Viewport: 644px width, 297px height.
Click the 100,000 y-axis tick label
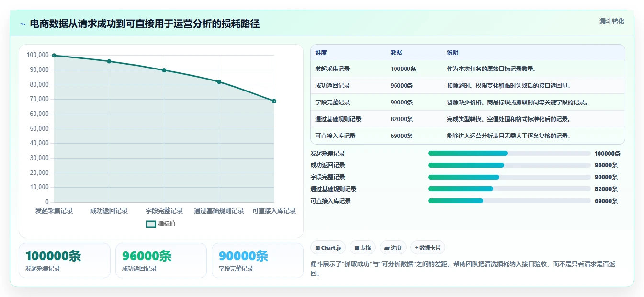[x=38, y=55]
